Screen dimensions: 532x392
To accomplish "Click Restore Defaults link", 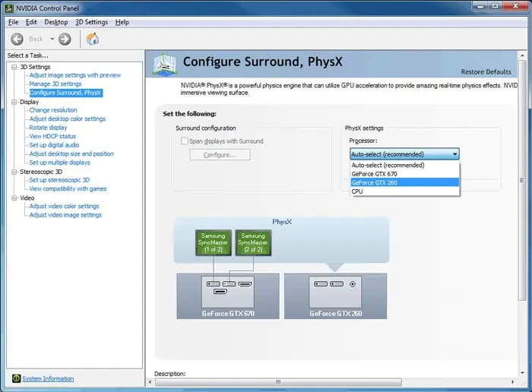I will click(486, 71).
